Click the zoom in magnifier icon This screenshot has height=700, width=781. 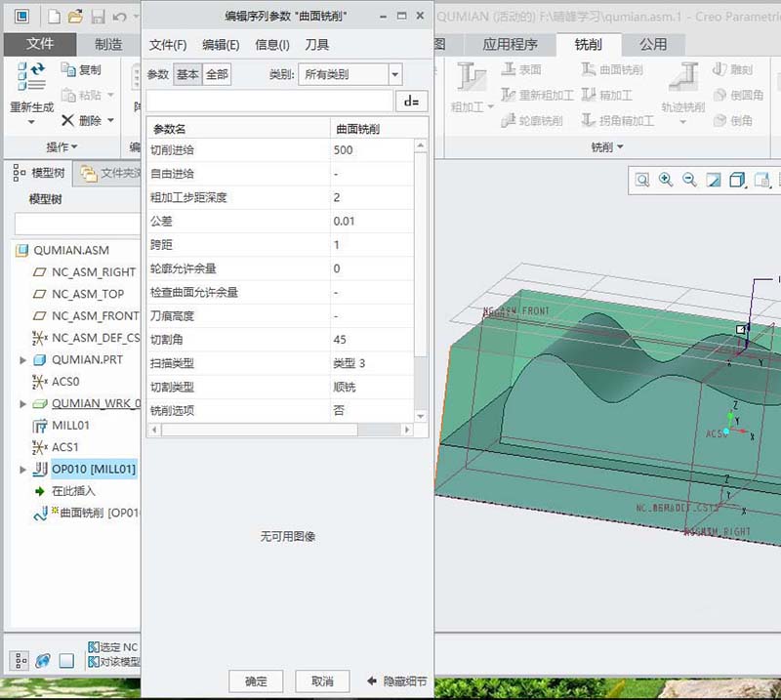(666, 180)
